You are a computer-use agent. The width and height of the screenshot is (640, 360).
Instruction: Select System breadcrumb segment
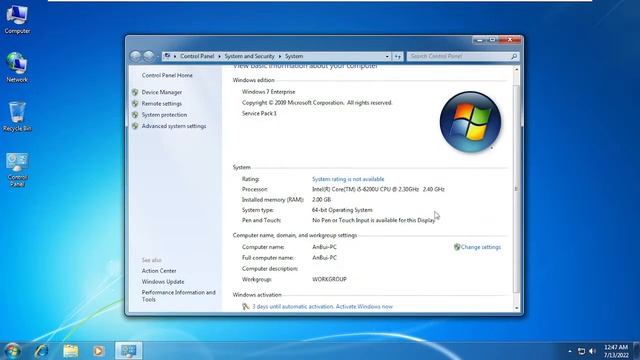pos(294,56)
